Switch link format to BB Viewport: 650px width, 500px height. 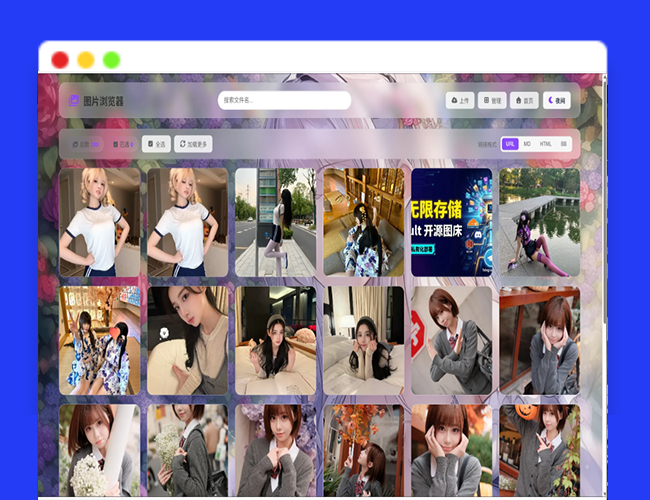(564, 144)
